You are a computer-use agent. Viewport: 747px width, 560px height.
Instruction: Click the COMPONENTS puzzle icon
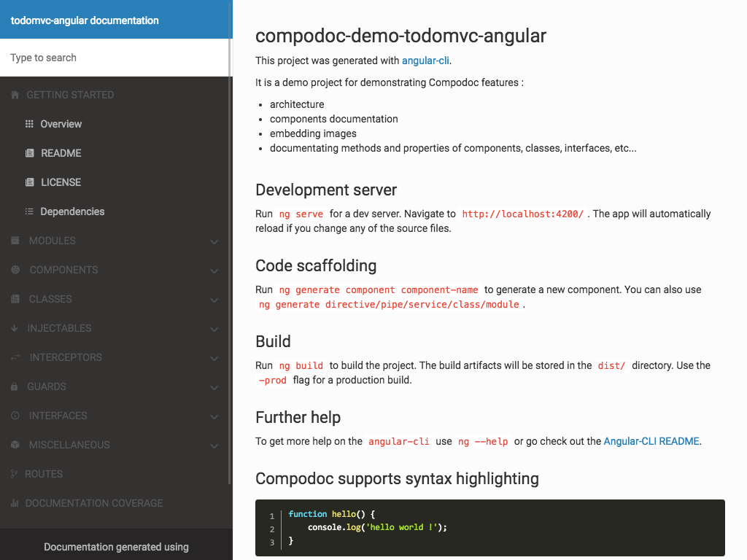click(x=14, y=270)
